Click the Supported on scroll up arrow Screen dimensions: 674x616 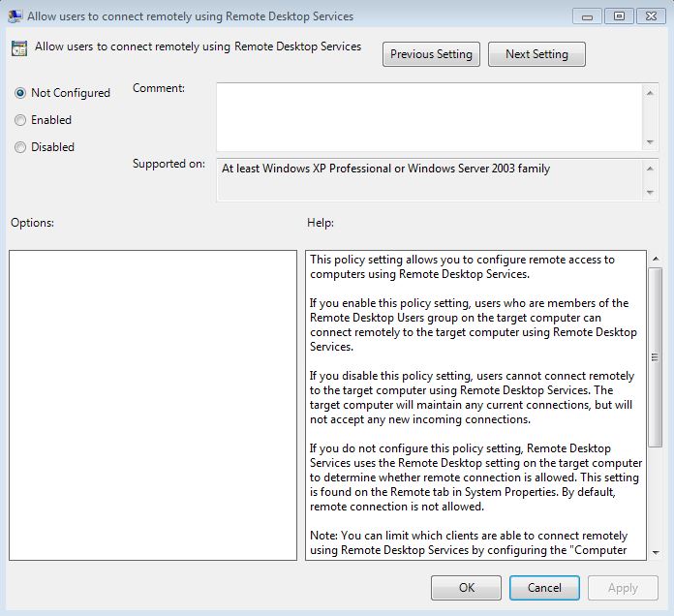click(x=650, y=169)
